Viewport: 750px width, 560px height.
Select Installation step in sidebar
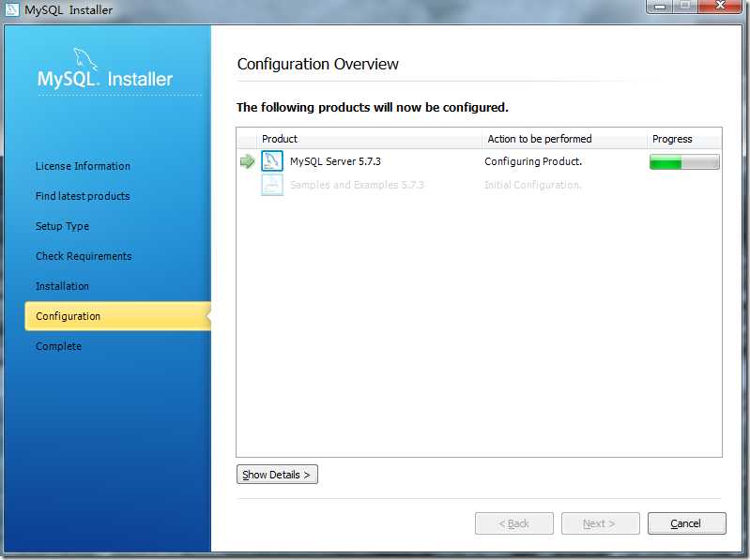62,286
